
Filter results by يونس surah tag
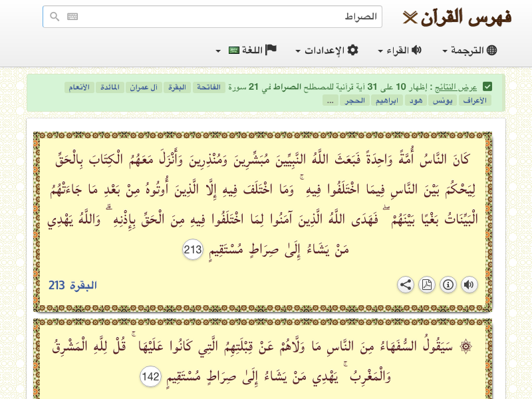coord(442,100)
